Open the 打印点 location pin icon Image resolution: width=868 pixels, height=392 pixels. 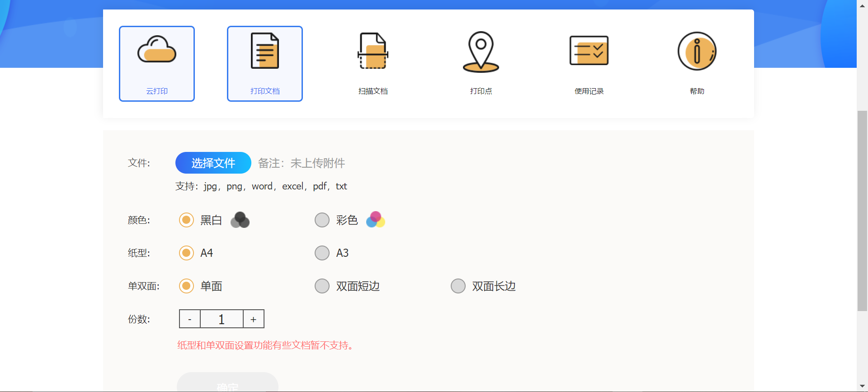[481, 52]
